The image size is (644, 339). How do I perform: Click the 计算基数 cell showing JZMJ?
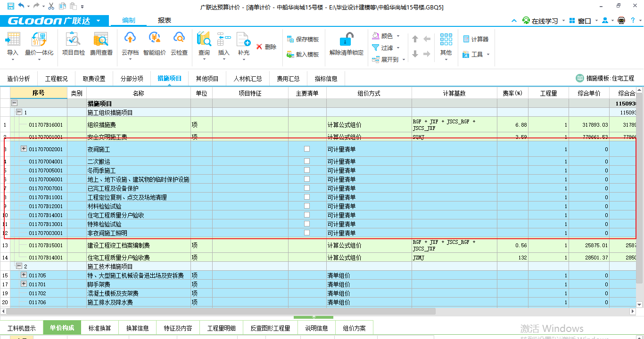pyautogui.click(x=454, y=258)
